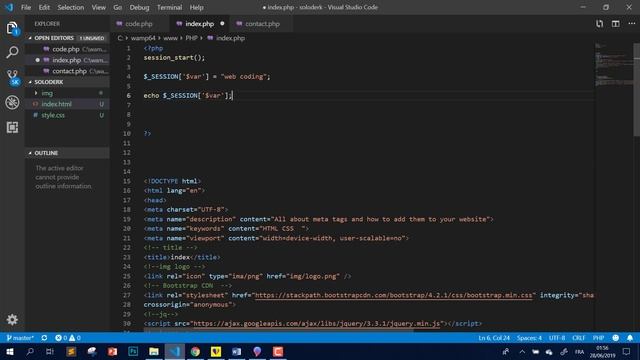Open the Windows Start menu
Screen dimensions: 640x360
(9, 351)
